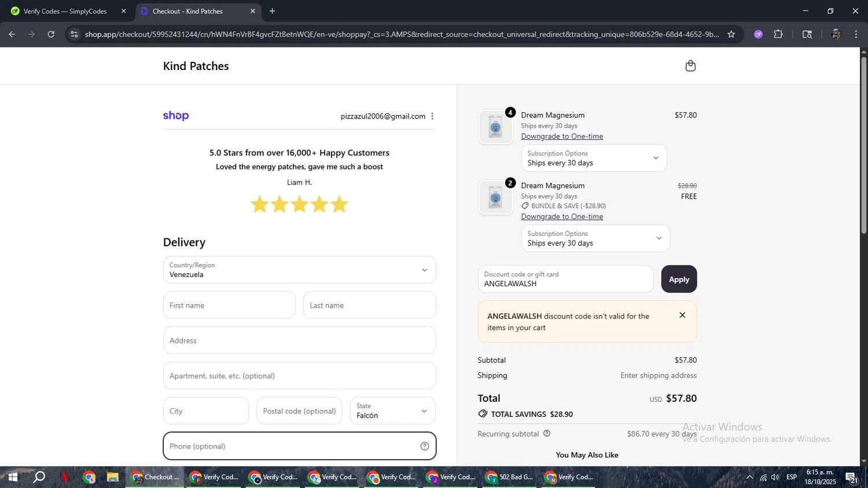
Task: Click the ESP language indicator
Action: click(792, 477)
